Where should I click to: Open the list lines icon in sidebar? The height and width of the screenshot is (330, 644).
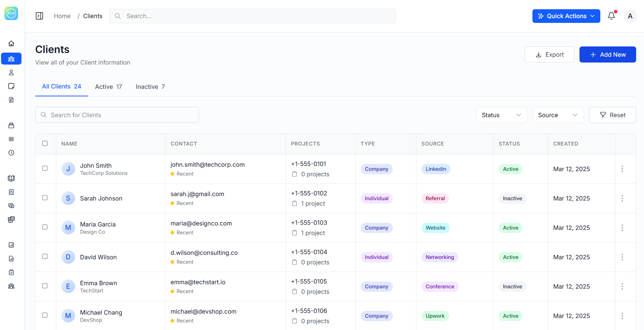coord(11,139)
